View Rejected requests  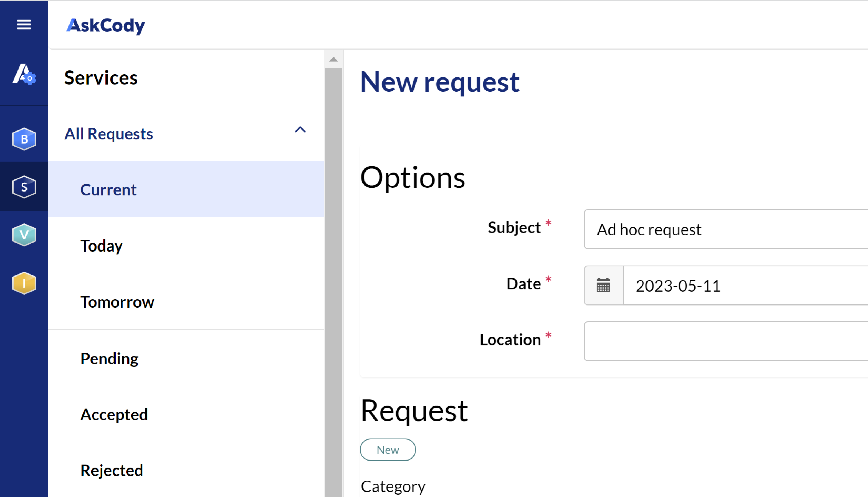(112, 470)
